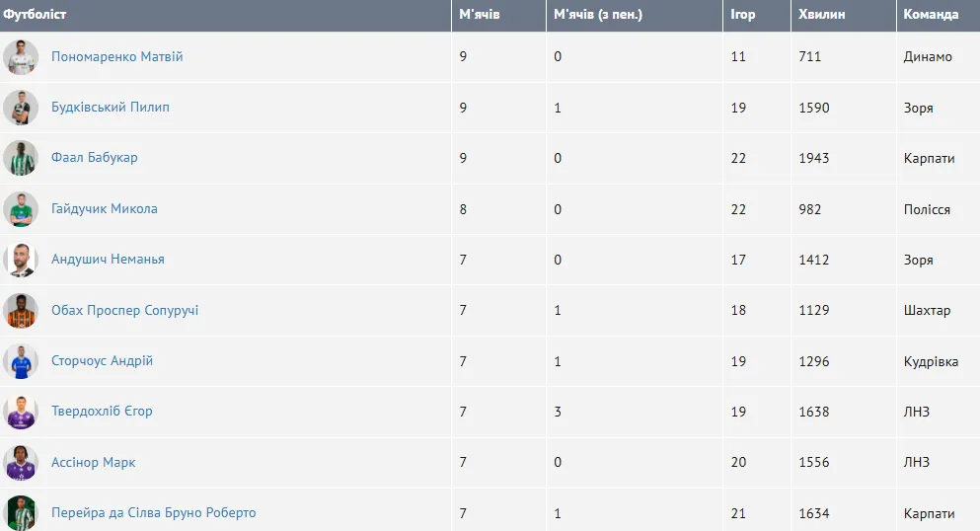Image resolution: width=980 pixels, height=531 pixels.
Task: Select the Команда column header
Action: [931, 15]
